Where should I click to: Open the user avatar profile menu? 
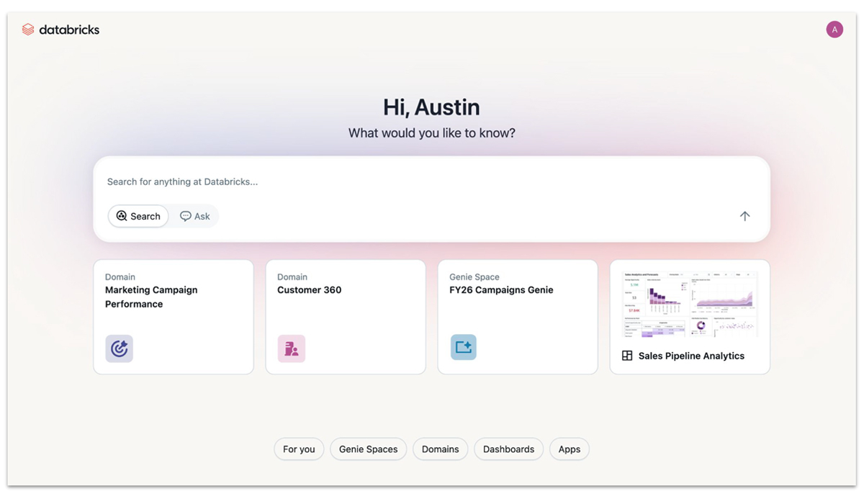click(834, 30)
